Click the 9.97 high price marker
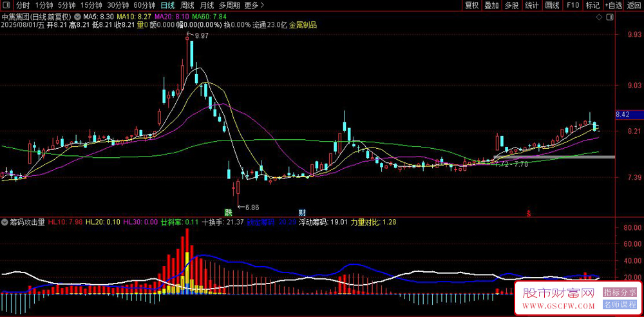This screenshot has width=644, height=317. click(x=202, y=36)
